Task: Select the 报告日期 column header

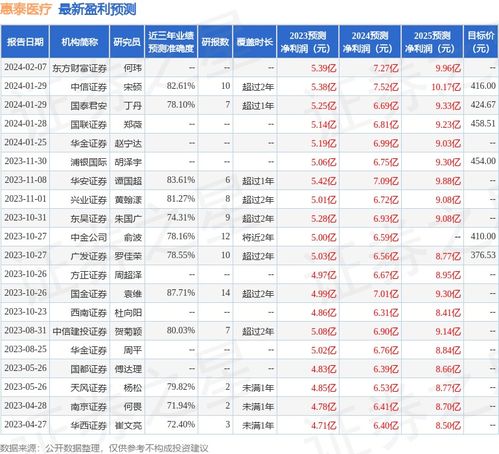Action: (25, 42)
